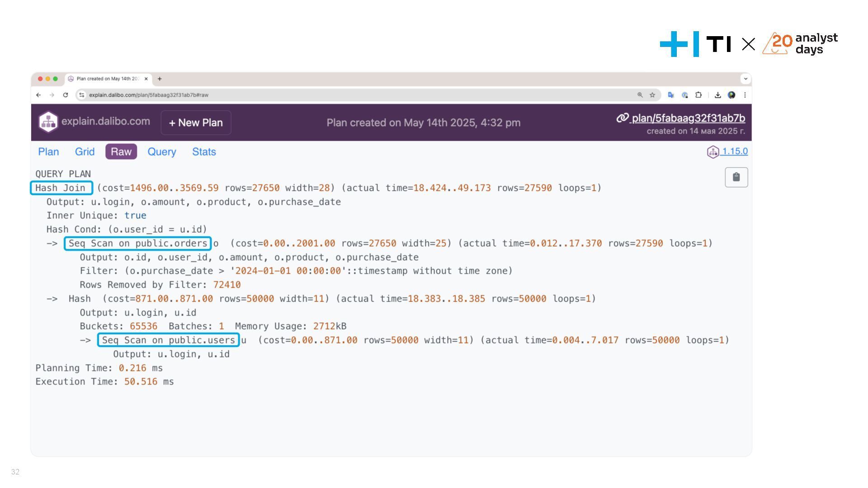
Task: Click 'Seq Scan on public.users' text
Action: (168, 340)
